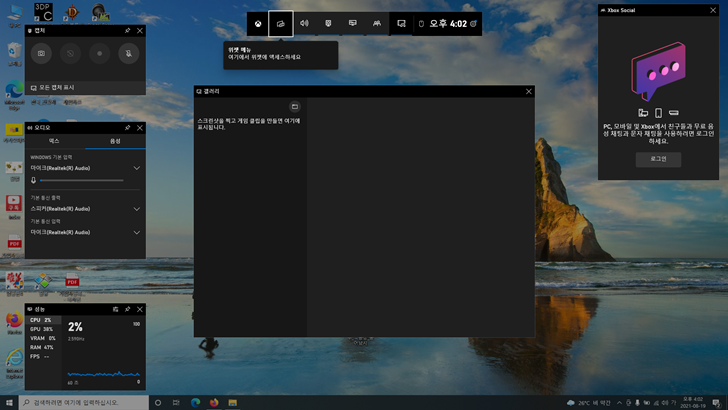Open Task View on taskbar
The height and width of the screenshot is (410, 728).
pos(176,403)
